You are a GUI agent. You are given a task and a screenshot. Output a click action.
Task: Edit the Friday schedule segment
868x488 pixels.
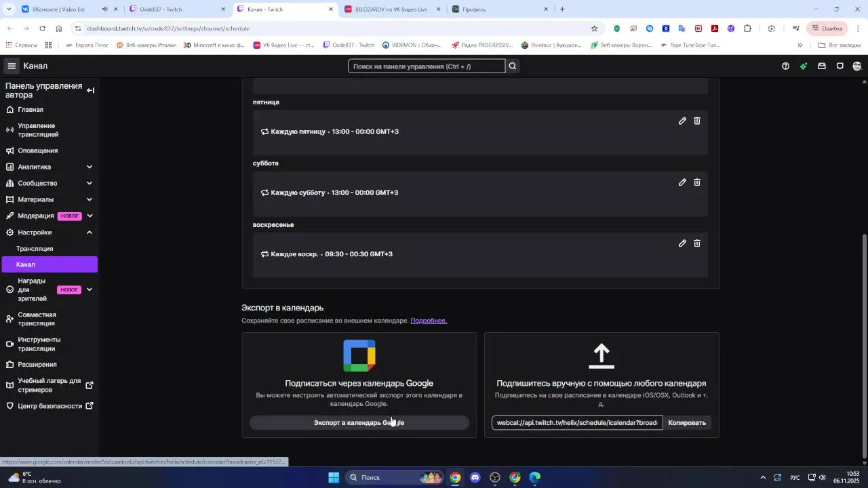pos(682,121)
